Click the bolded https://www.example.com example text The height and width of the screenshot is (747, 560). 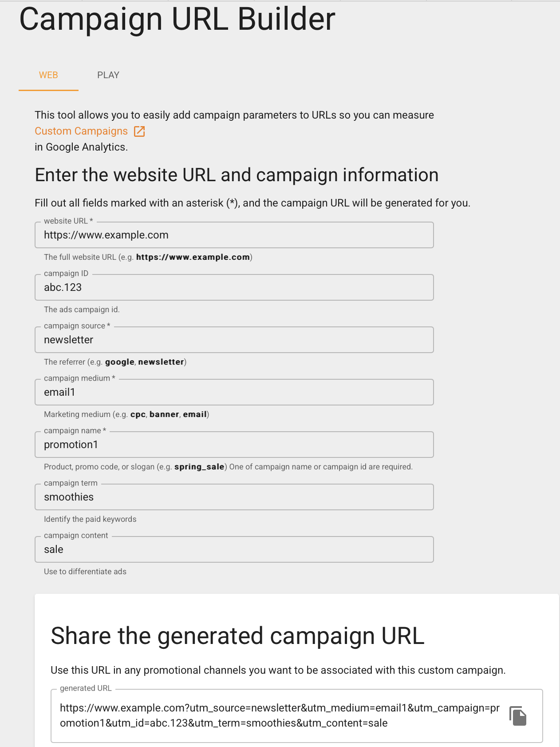[193, 257]
